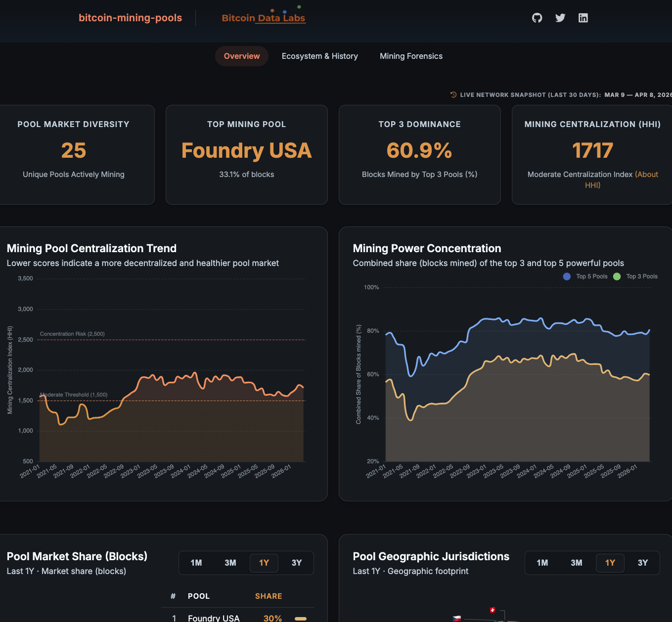Select 1M range for Geographic Jurisdictions
Viewport: 672px width, 622px height.
[x=542, y=563]
